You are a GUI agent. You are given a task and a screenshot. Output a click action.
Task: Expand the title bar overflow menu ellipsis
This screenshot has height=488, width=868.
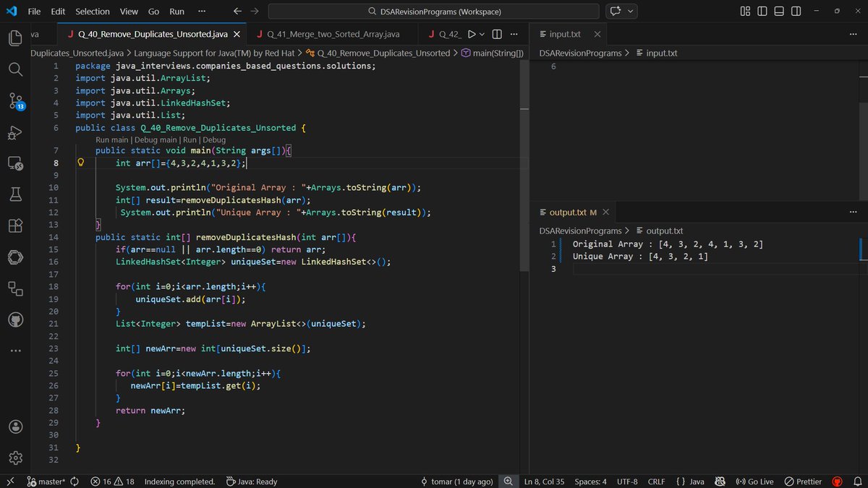tap(201, 12)
